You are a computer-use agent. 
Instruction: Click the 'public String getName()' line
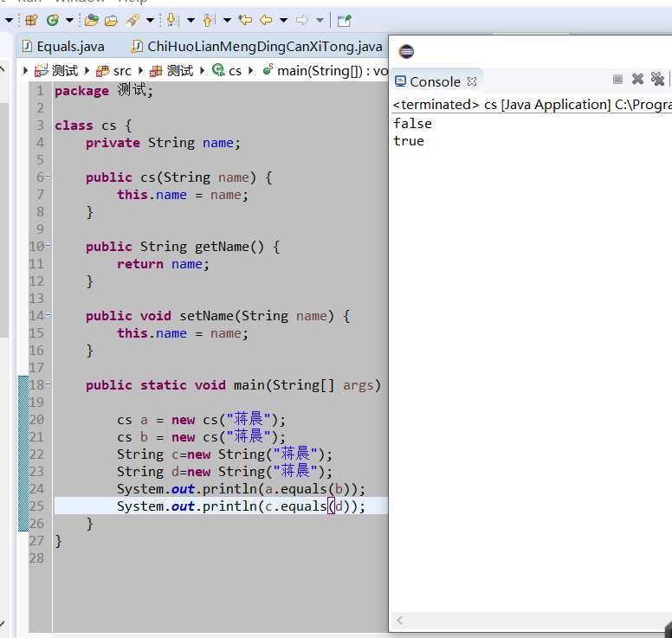pos(183,247)
